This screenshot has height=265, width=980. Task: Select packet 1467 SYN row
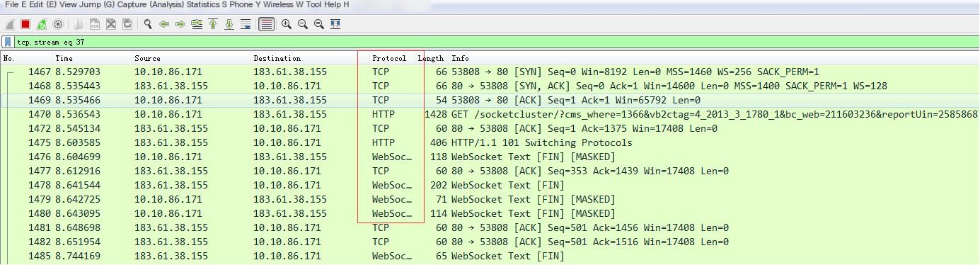pos(490,72)
